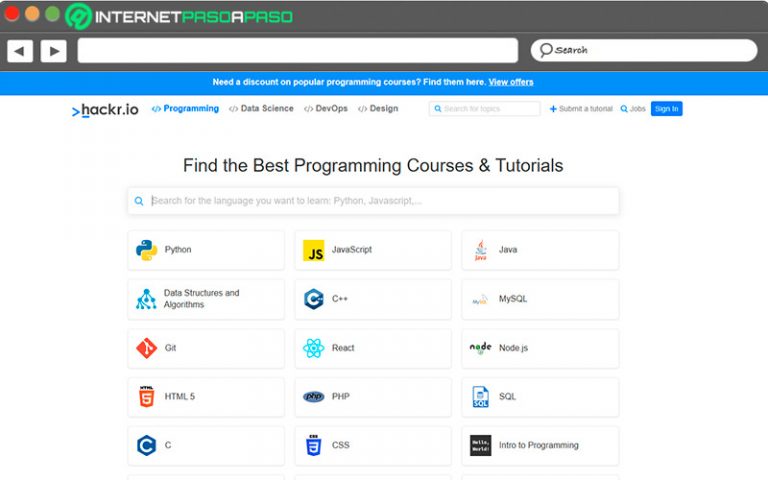Click the C++ hexagon icon
The image size is (768, 480).
tap(313, 299)
